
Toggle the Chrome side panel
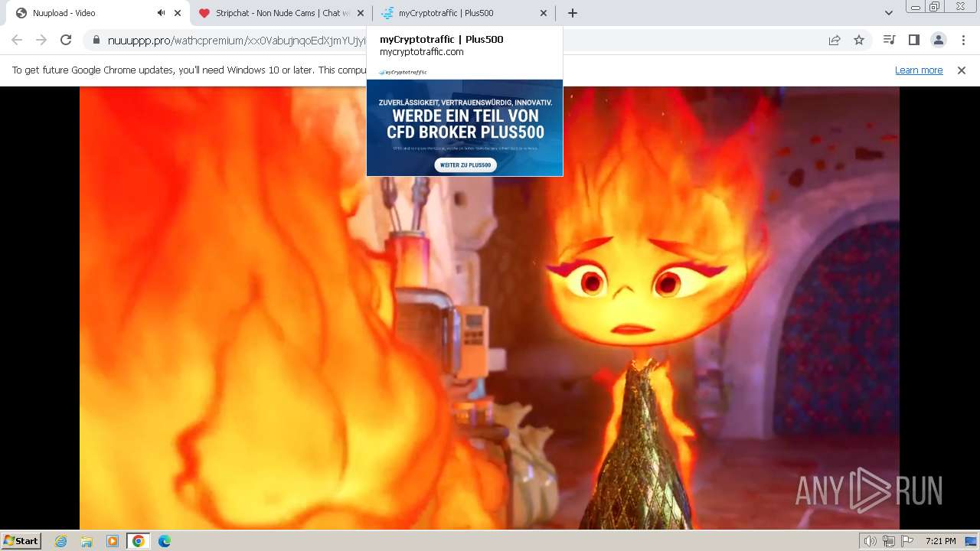(913, 40)
